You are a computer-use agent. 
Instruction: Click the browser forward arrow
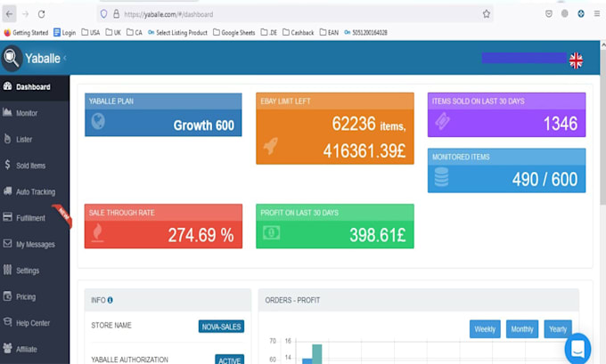point(26,14)
